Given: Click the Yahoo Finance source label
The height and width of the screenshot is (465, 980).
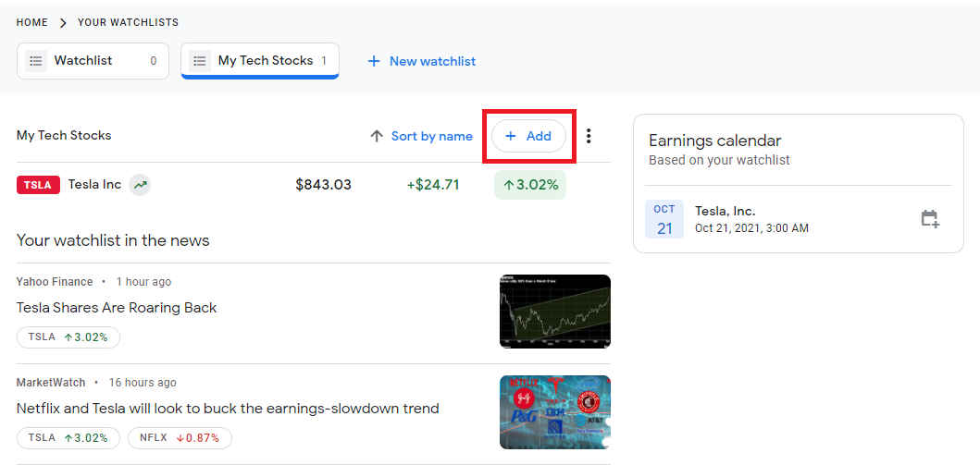Looking at the screenshot, I should click(55, 282).
